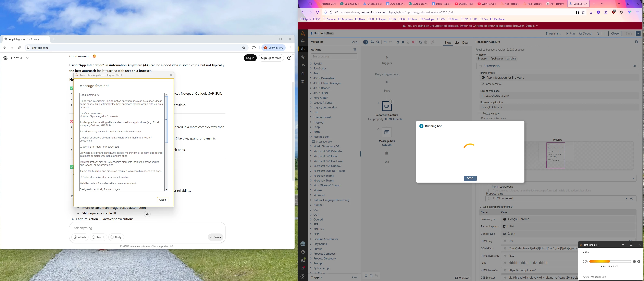
Task: Stop the running bot
Action: (470, 178)
